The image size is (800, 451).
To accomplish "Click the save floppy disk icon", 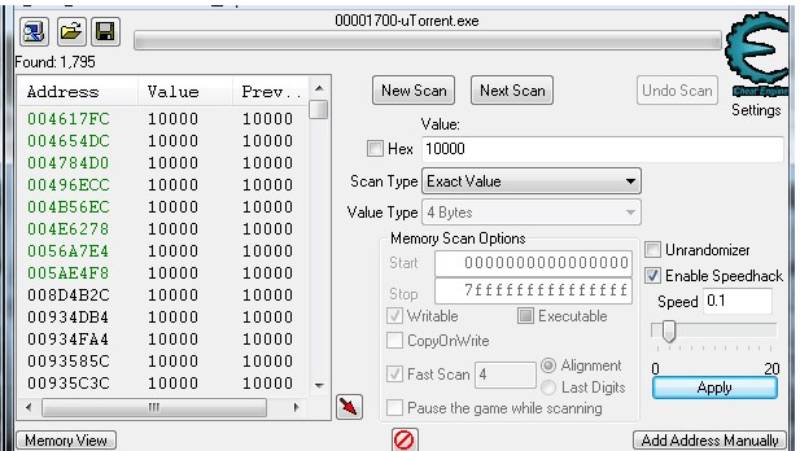I will (105, 32).
